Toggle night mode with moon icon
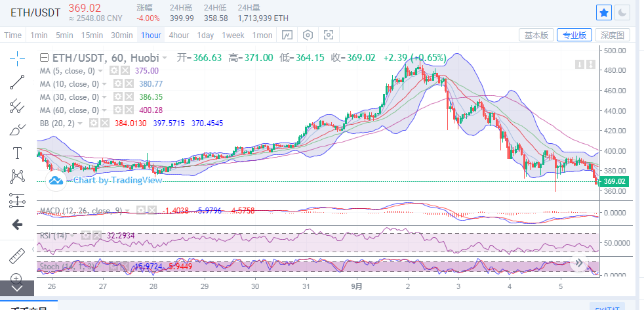Image resolution: width=644 pixels, height=310 pixels. pyautogui.click(x=622, y=12)
